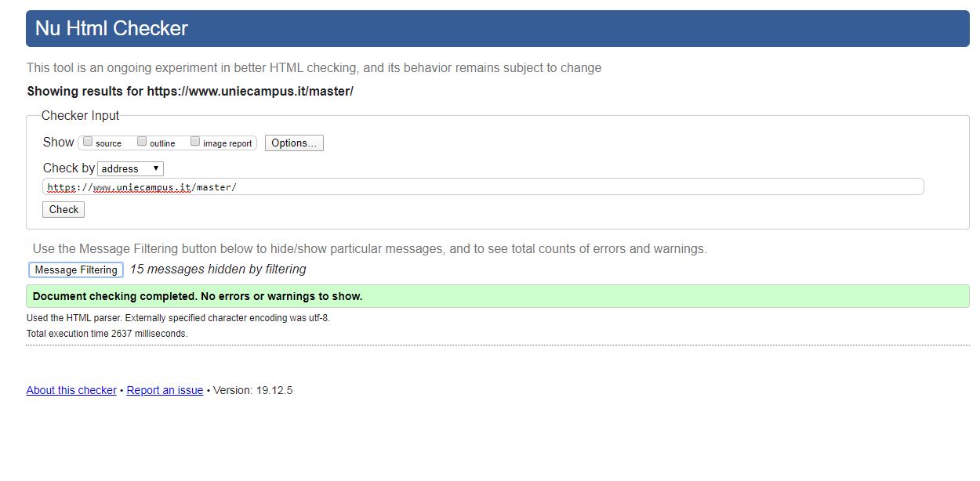The image size is (980, 481).
Task: Click the URL address input field
Action: [x=483, y=187]
